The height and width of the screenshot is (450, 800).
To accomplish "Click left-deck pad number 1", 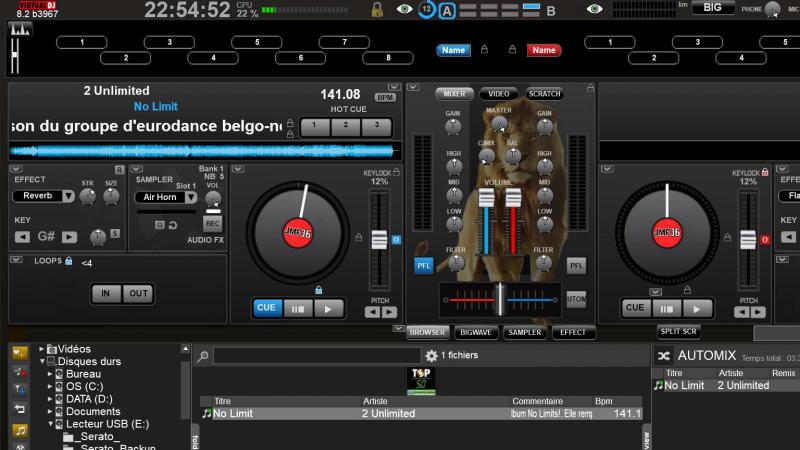I will pos(82,42).
